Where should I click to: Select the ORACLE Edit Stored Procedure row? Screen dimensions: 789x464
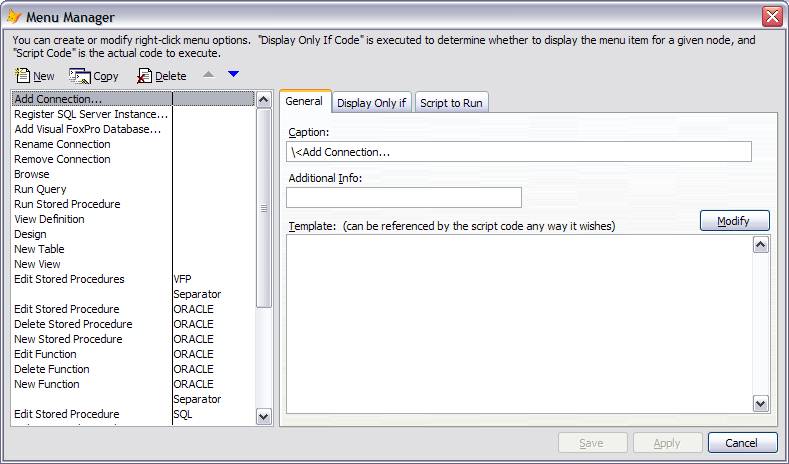point(133,310)
